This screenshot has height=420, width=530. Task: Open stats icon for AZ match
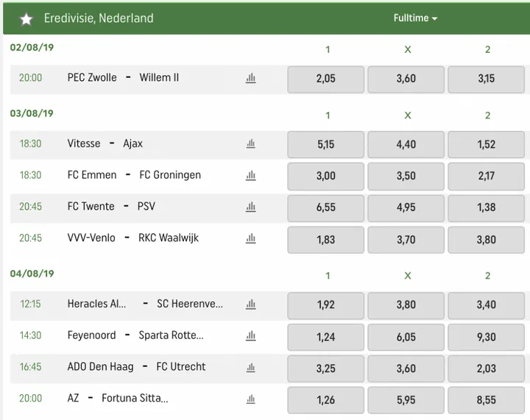pyautogui.click(x=251, y=399)
